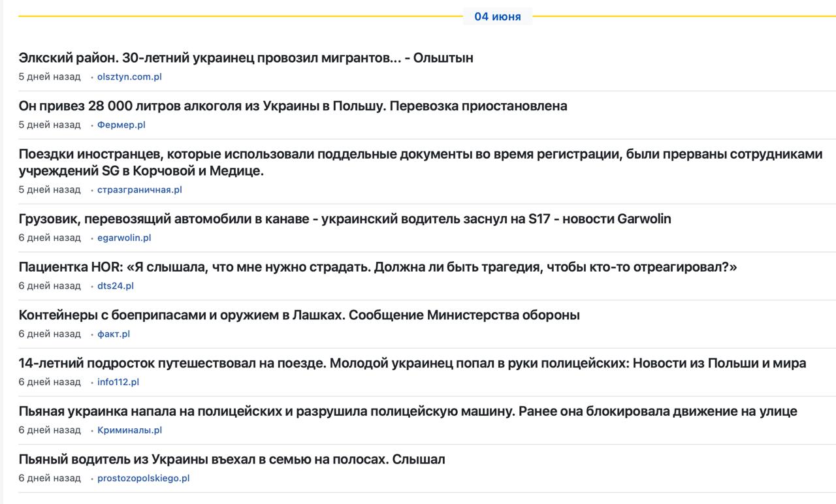Click the prostozopolskiego.pl source link

tap(144, 479)
